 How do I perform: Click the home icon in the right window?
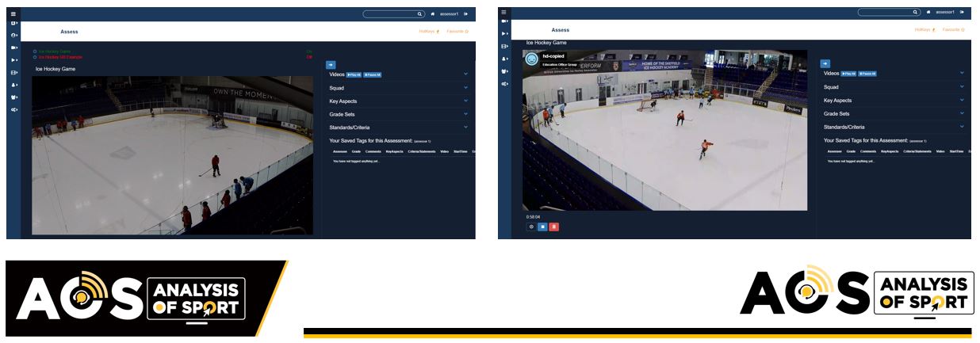(928, 12)
